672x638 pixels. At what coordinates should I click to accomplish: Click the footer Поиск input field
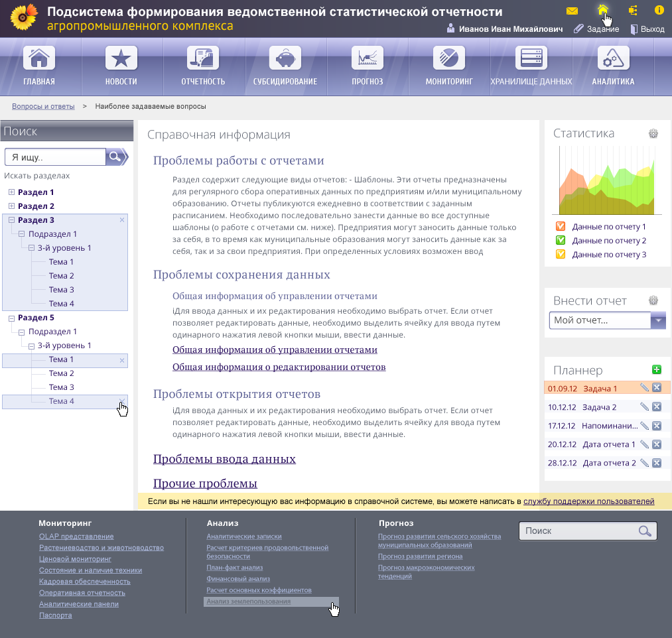pos(588,531)
